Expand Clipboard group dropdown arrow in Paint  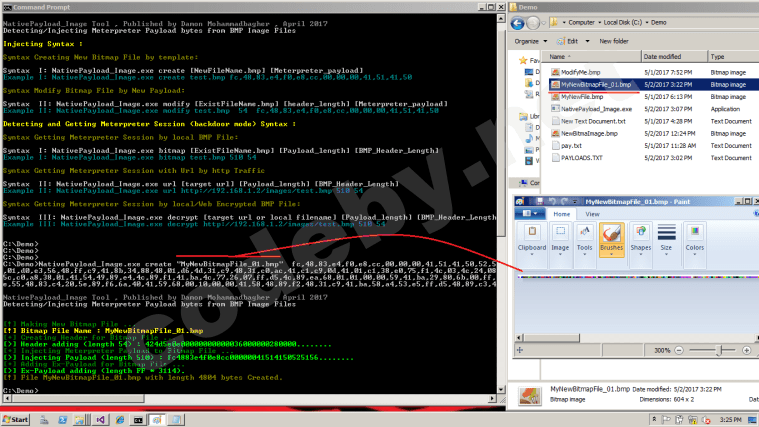(x=532, y=255)
